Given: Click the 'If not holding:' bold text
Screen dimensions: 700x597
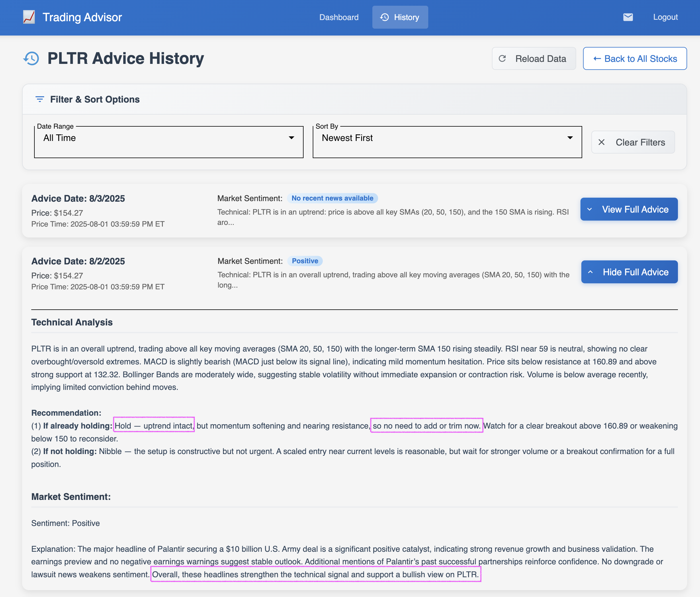Looking at the screenshot, I should point(70,451).
